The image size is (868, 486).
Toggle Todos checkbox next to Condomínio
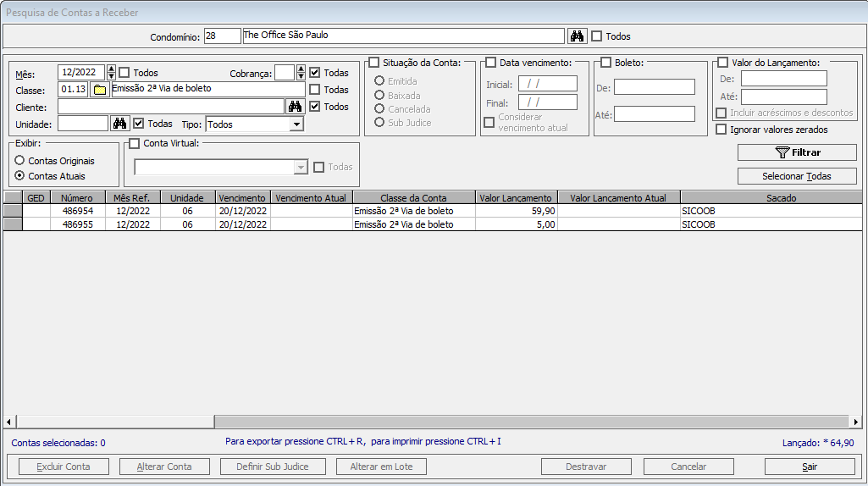597,36
